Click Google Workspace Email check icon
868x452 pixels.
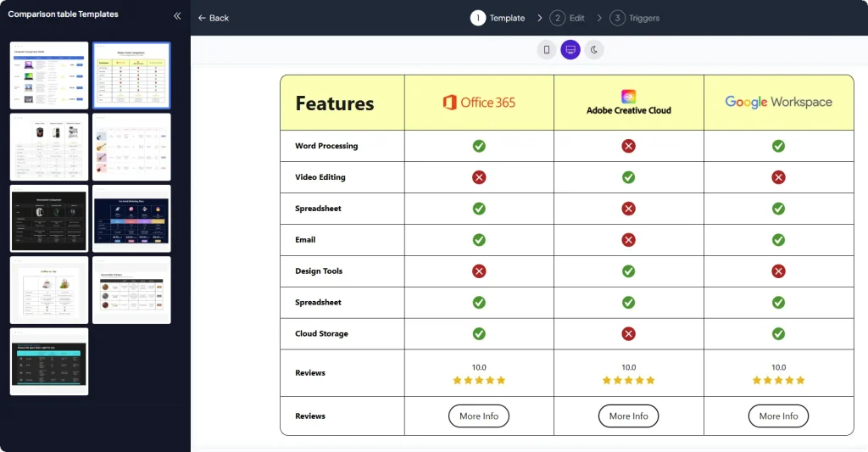click(778, 240)
